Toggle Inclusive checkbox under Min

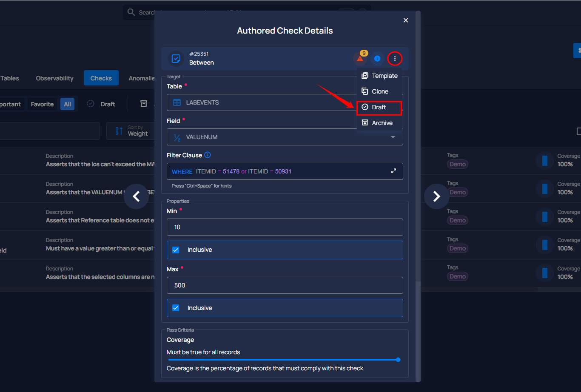coord(176,250)
